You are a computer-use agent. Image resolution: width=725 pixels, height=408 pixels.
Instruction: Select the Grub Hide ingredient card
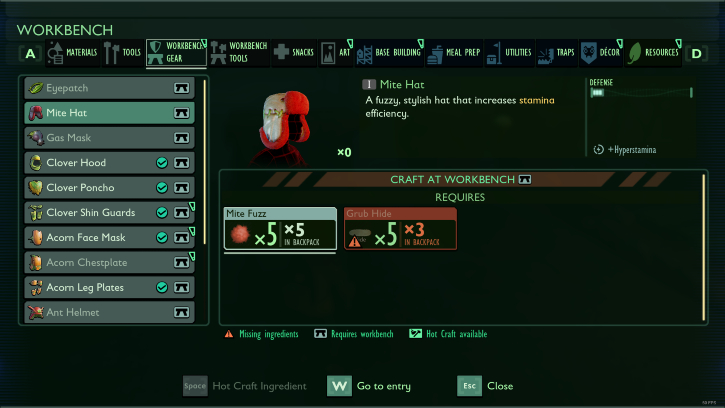(x=400, y=229)
